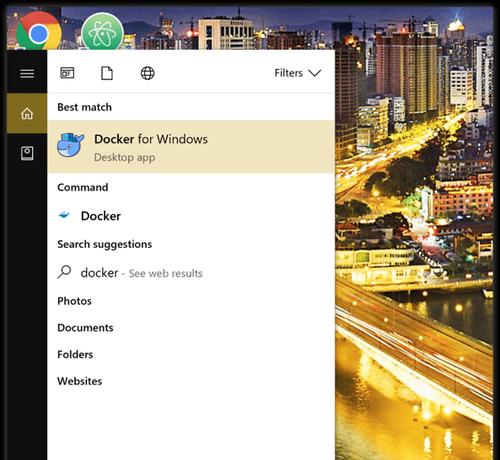Select the Home icon in the sidebar

tap(27, 114)
